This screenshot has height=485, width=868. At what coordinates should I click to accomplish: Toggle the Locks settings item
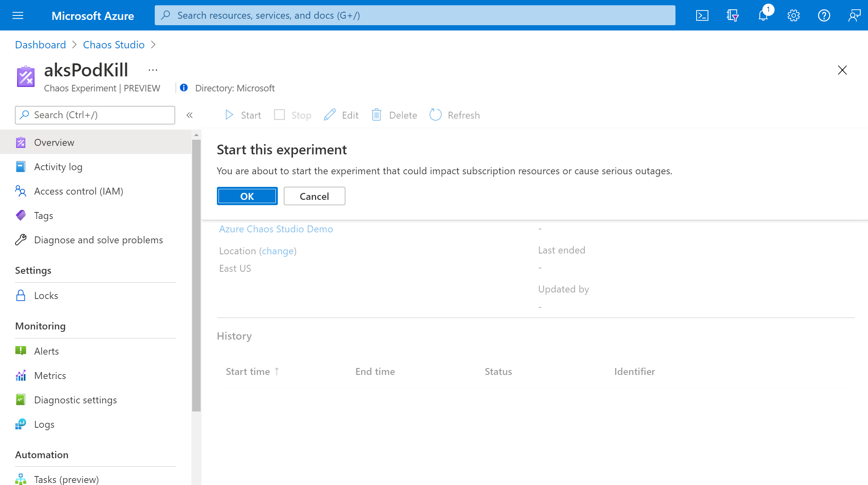pyautogui.click(x=45, y=296)
